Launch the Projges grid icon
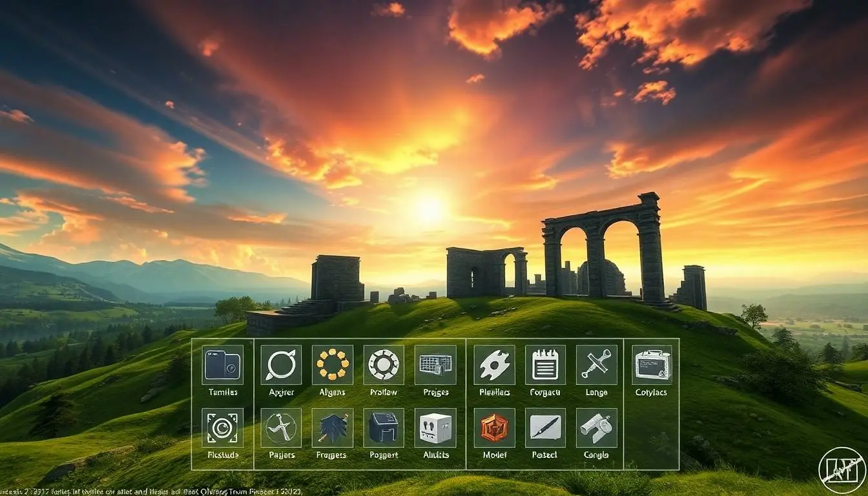The image size is (868, 496). click(x=435, y=365)
